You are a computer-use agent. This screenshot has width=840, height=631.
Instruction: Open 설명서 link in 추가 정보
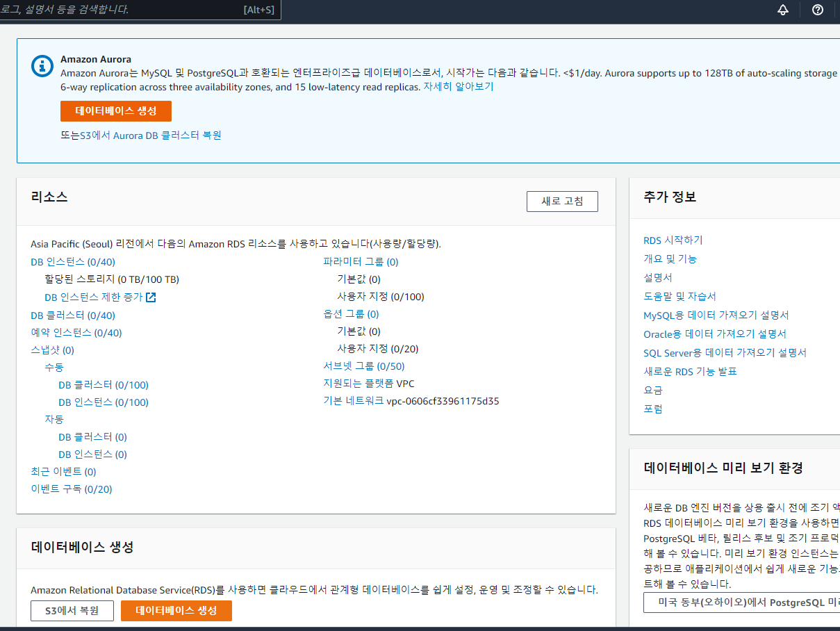coord(658,277)
